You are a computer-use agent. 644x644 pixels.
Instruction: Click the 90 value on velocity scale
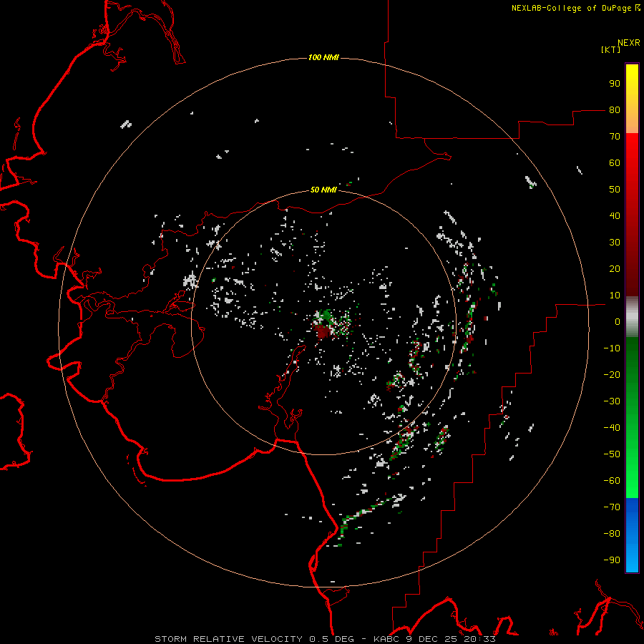click(615, 84)
